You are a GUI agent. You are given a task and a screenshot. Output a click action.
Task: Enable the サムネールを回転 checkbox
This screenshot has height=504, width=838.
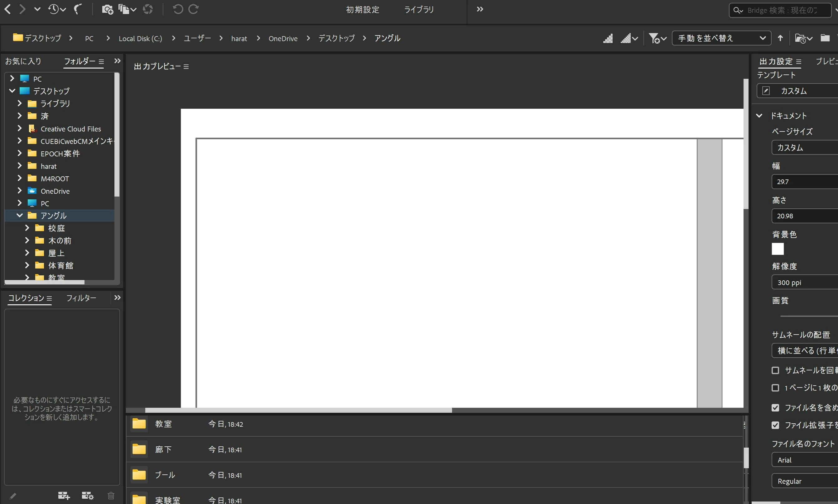pyautogui.click(x=775, y=370)
